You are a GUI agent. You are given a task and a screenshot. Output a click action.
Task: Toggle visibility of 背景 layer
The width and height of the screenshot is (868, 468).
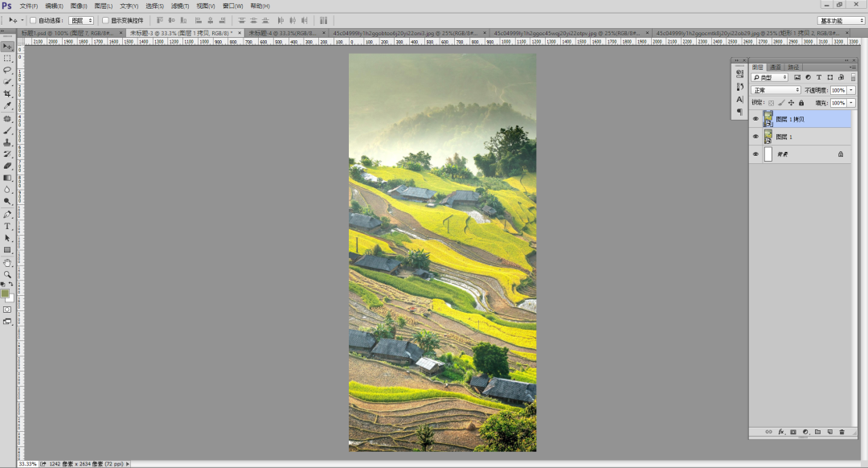point(755,154)
